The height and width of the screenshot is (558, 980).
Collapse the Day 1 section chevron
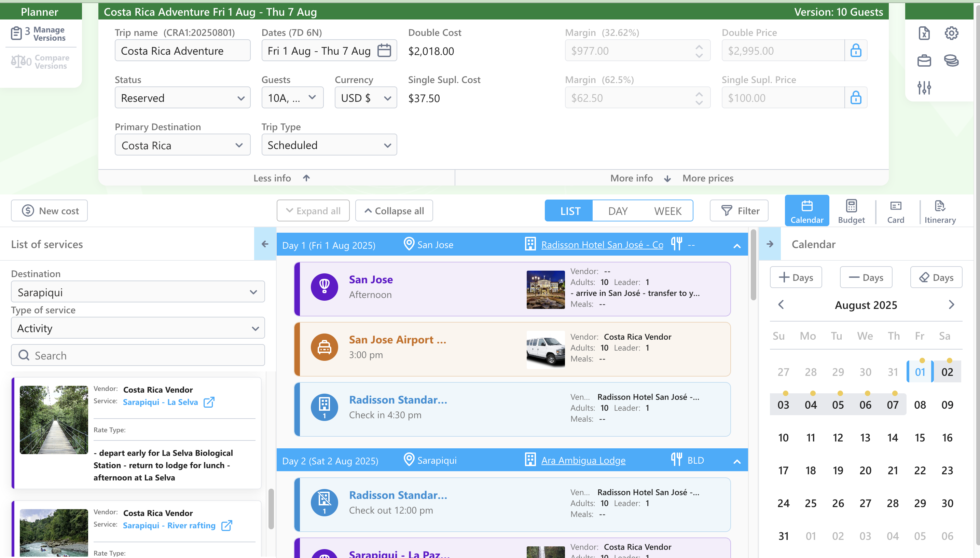point(737,246)
